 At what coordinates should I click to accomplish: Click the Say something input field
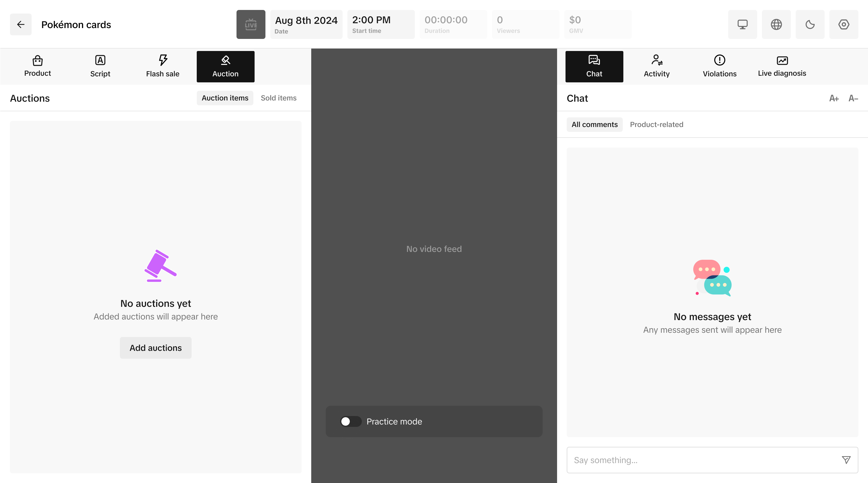701,460
